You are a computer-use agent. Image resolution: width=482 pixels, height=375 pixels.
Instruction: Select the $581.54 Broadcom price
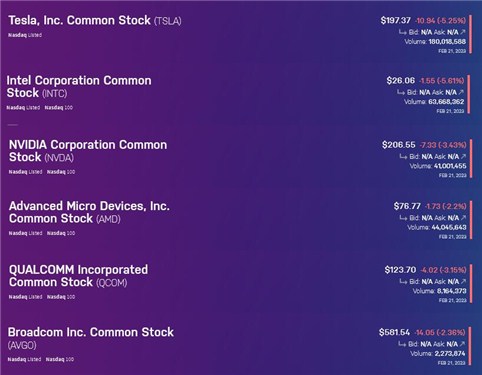[394, 332]
